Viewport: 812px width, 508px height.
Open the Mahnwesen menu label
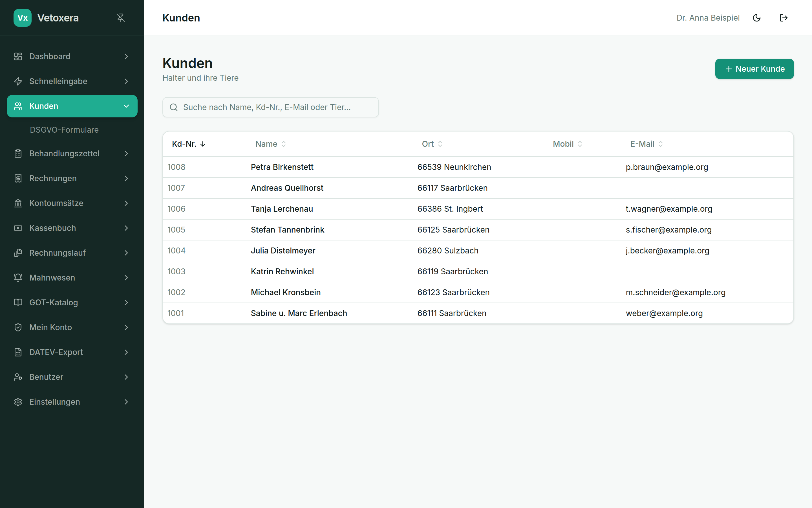[52, 278]
